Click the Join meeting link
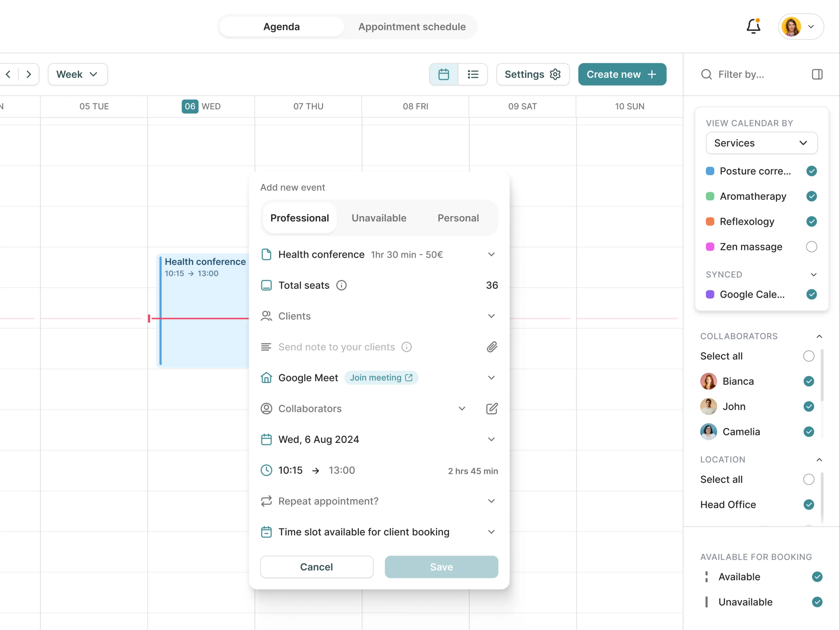The height and width of the screenshot is (630, 840). pyautogui.click(x=381, y=377)
